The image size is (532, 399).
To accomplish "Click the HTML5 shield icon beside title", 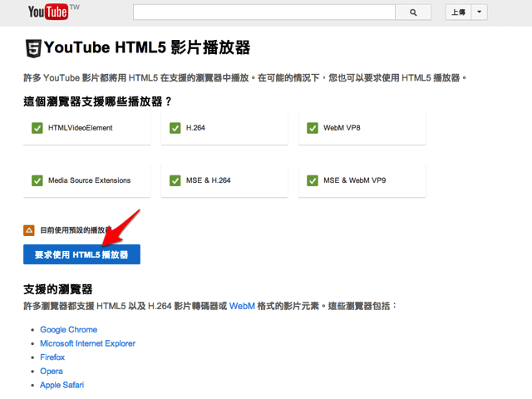I will pos(33,48).
